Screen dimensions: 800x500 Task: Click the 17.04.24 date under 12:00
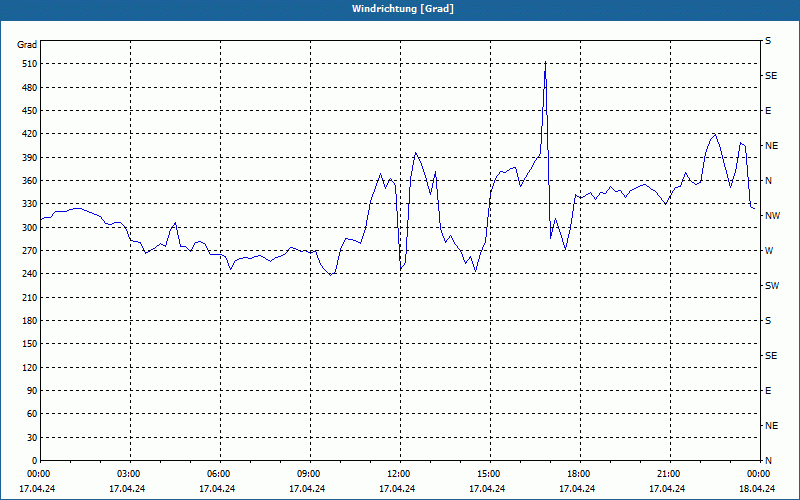point(397,489)
